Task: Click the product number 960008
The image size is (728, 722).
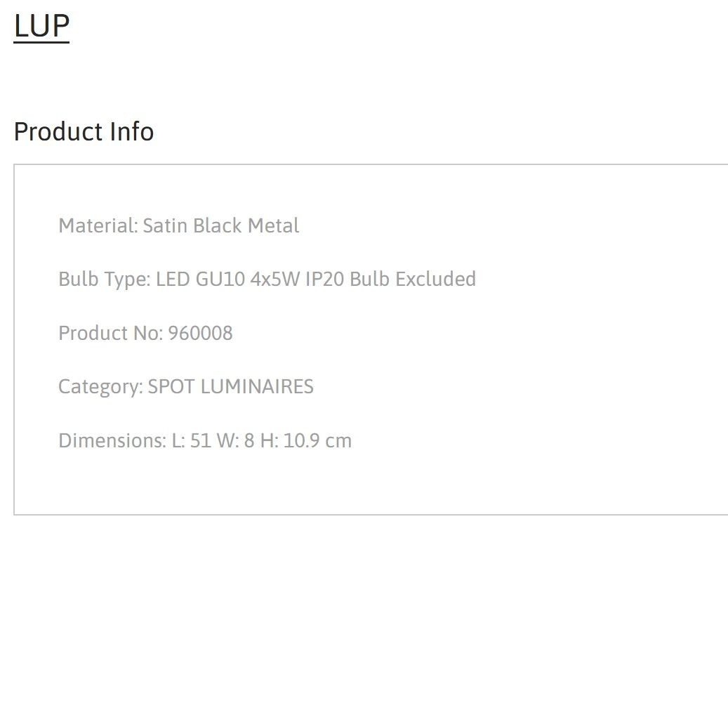Action: coord(200,333)
